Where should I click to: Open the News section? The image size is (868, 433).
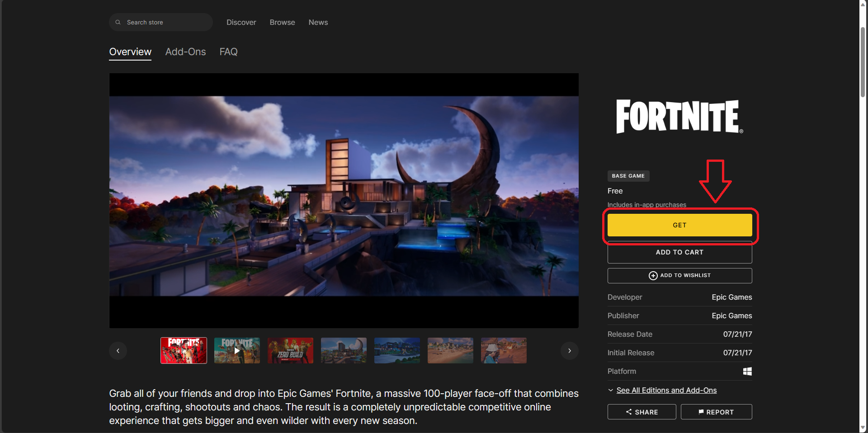tap(318, 22)
